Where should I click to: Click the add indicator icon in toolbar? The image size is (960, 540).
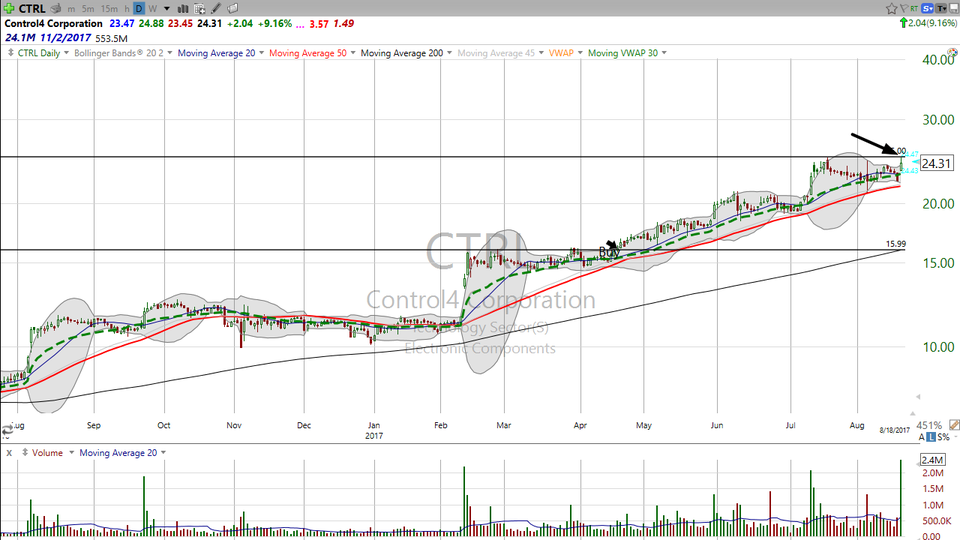(x=200, y=9)
